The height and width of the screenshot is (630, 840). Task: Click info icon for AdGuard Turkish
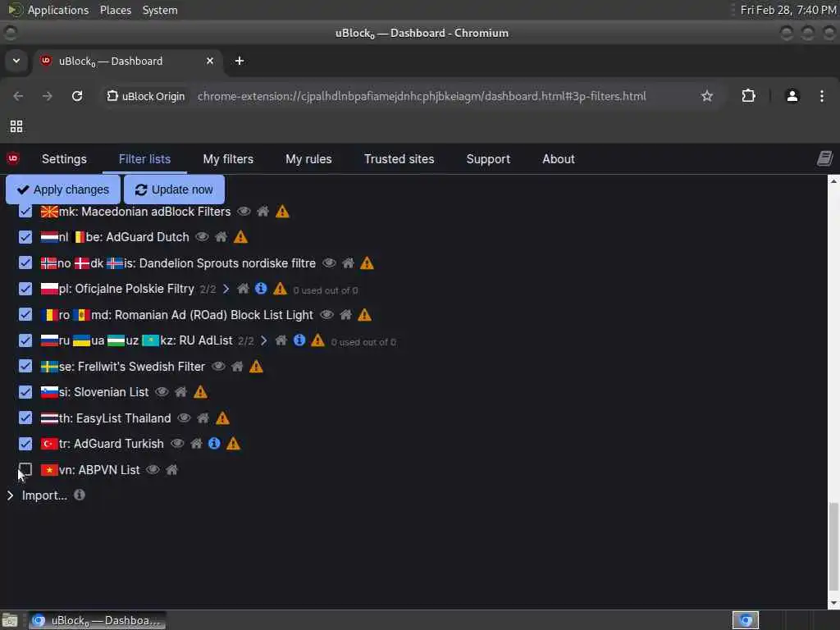point(214,443)
